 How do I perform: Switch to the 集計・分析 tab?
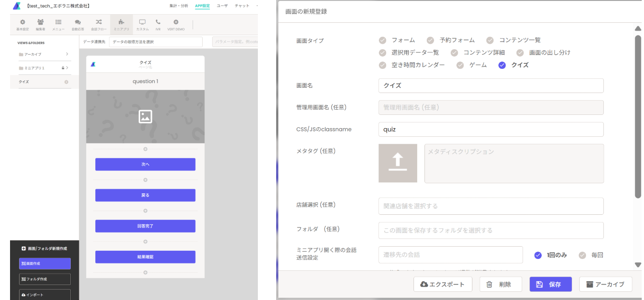pos(178,6)
